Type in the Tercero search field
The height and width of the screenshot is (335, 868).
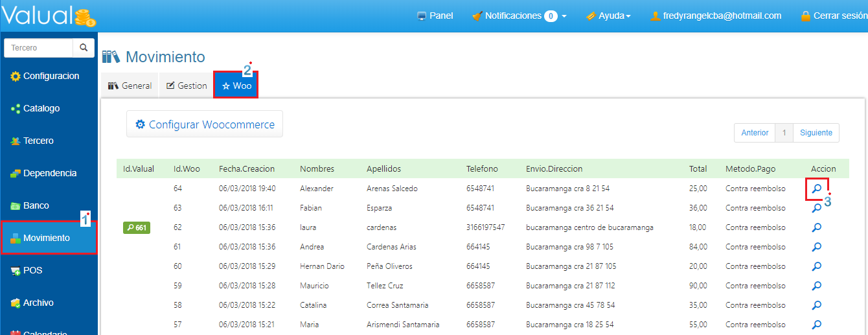click(38, 48)
